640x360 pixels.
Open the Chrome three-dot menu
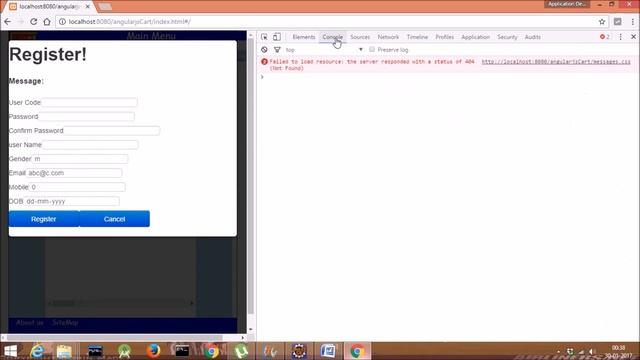(633, 22)
